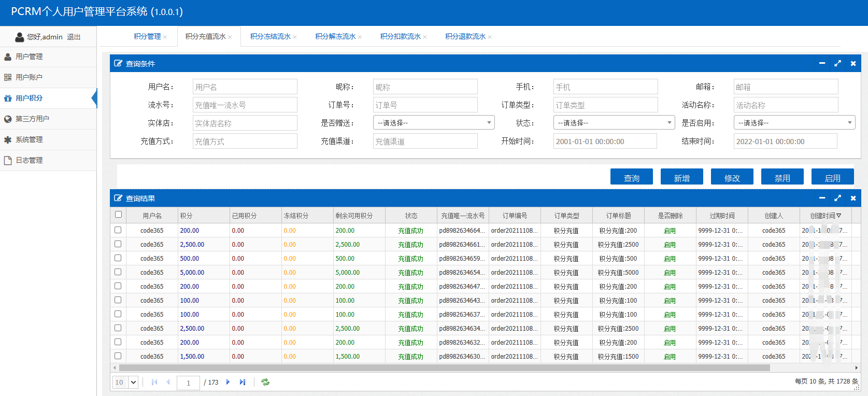Click the horizontal scrollbar under the table
This screenshot has height=396, width=868.
tap(444, 367)
